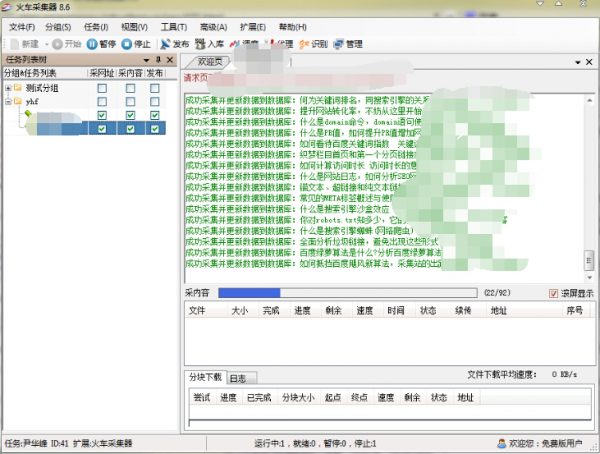
Task: Click the log scrollbar down arrow
Action: click(589, 278)
